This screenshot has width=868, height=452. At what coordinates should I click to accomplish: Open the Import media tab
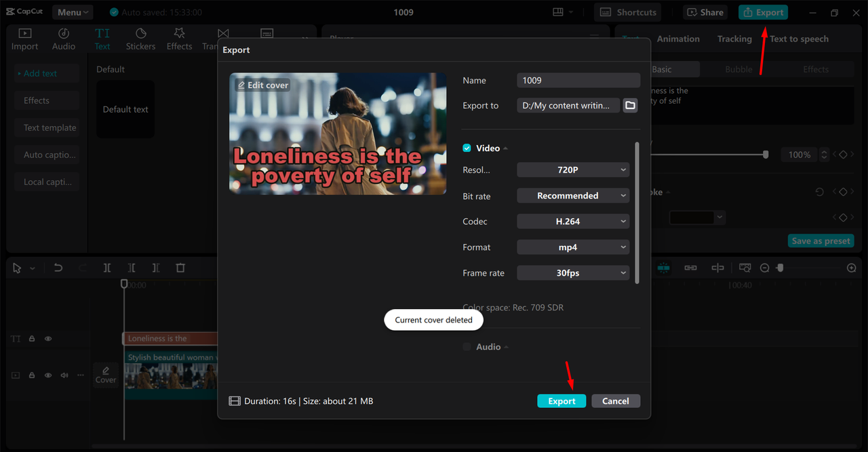pos(24,39)
